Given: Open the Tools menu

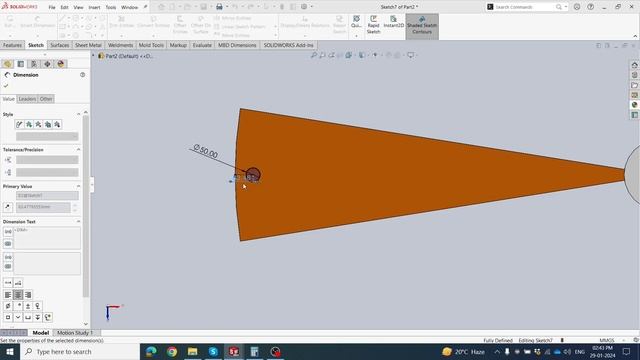Looking at the screenshot, I should pyautogui.click(x=111, y=7).
